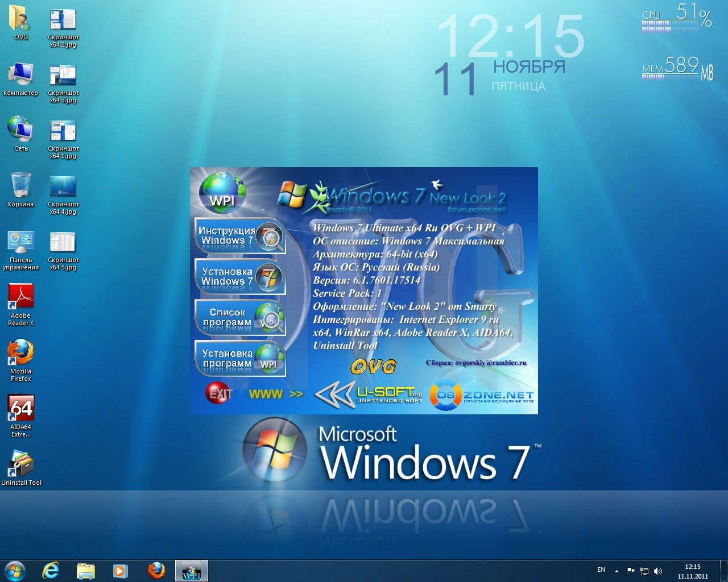The width and height of the screenshot is (728, 582).
Task: Open network tray icon
Action: (x=644, y=571)
